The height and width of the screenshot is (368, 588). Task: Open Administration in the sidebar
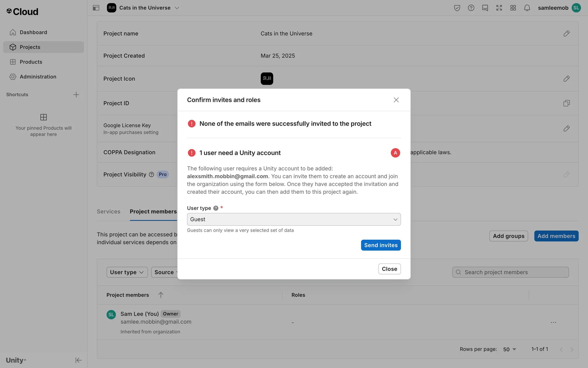pos(38,77)
